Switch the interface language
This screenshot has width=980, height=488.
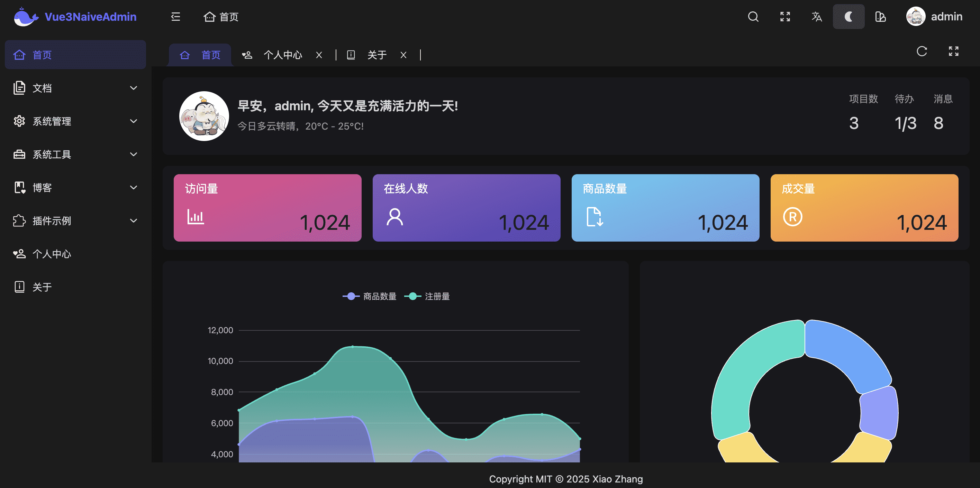817,17
